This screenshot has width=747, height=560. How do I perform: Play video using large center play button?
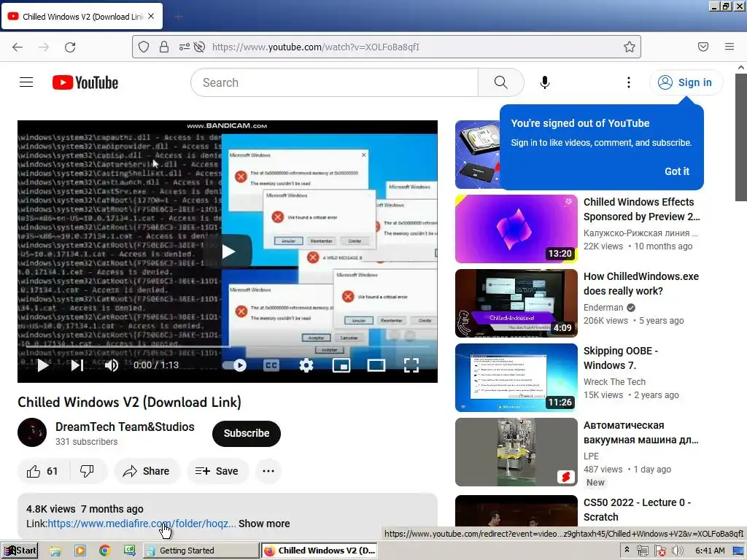click(x=228, y=252)
